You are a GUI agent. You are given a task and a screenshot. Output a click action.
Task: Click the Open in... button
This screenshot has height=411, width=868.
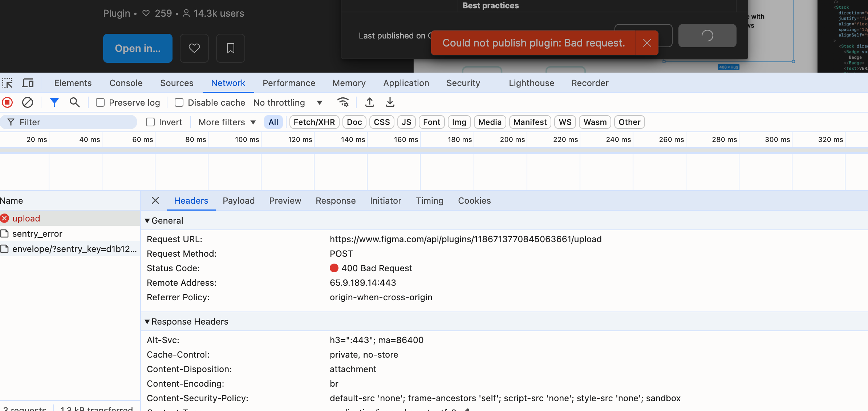138,48
